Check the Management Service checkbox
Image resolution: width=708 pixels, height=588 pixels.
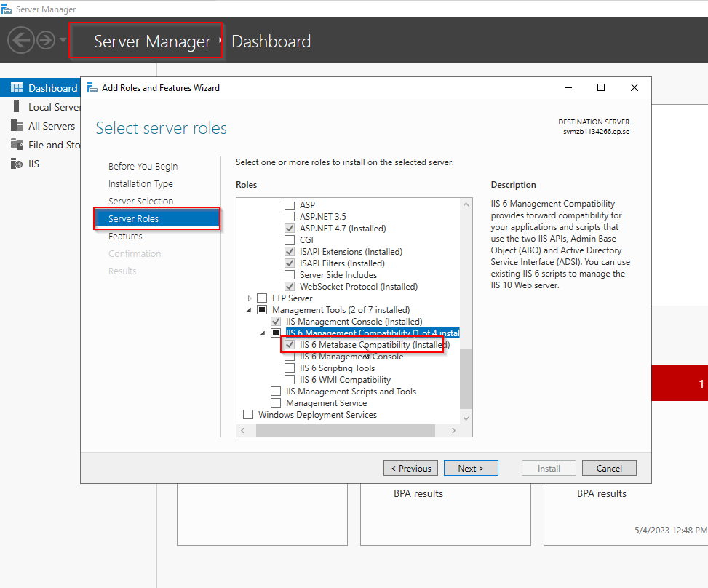[276, 403]
